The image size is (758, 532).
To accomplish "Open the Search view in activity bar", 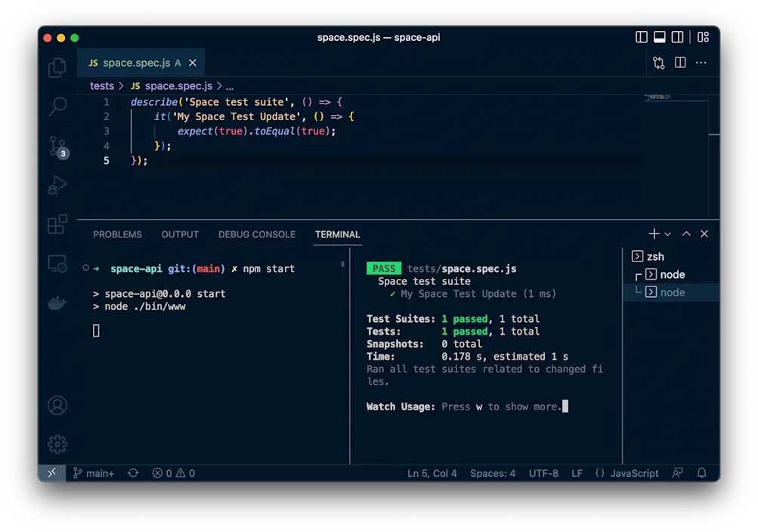I will tap(57, 107).
